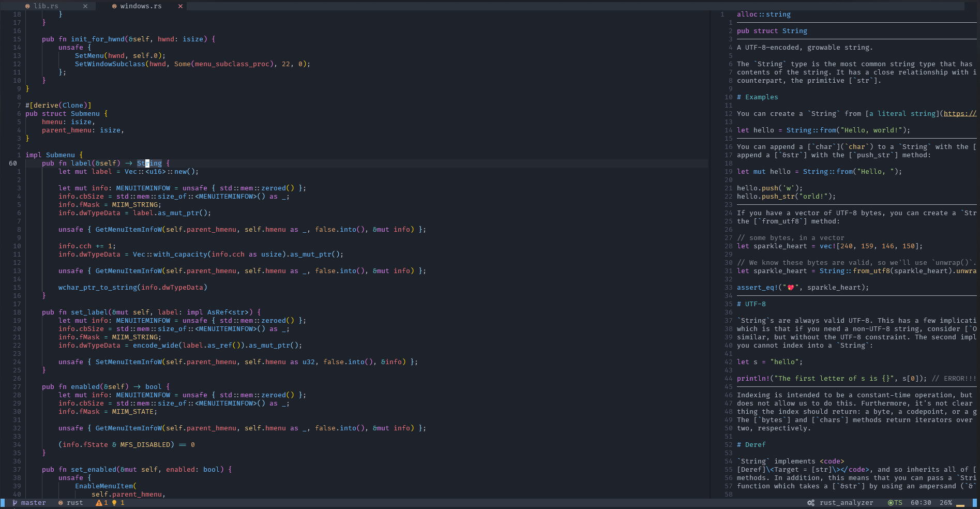Click the green TS treesitter indicator
The height and width of the screenshot is (509, 980).
point(895,503)
